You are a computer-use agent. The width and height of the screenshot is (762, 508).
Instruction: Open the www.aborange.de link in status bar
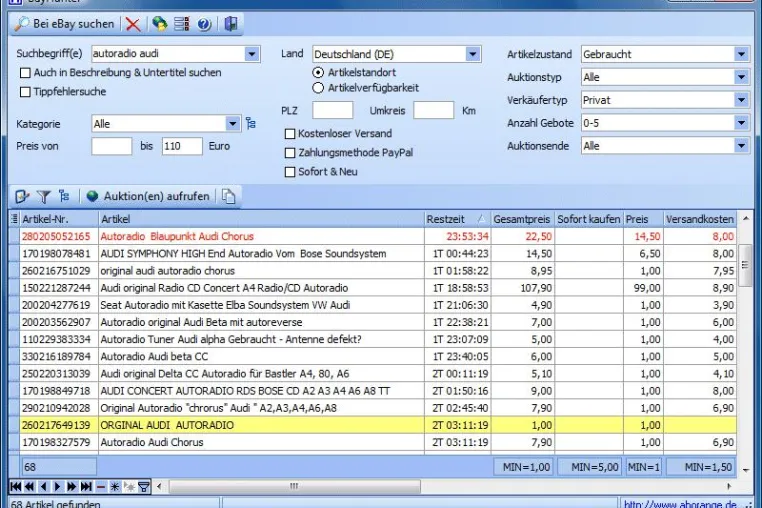click(x=680, y=504)
